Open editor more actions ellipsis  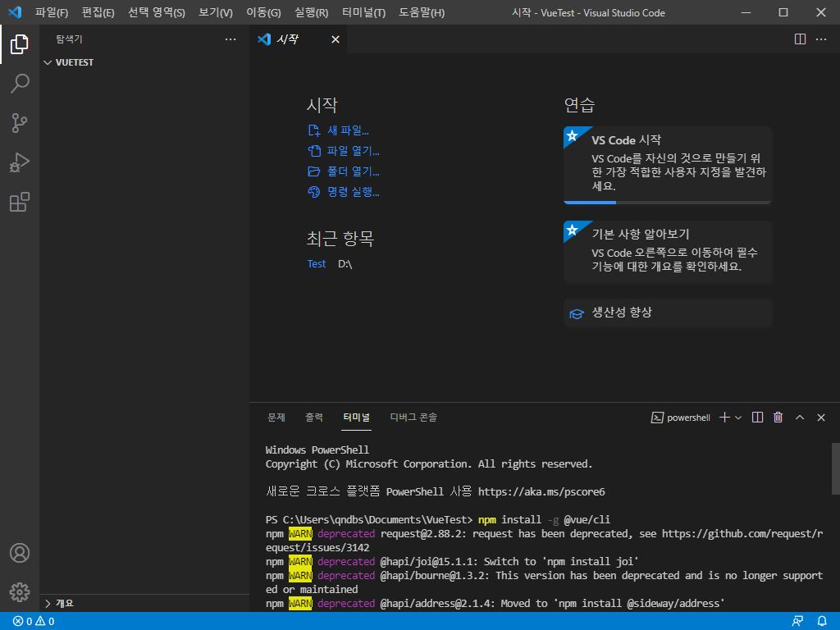[820, 39]
